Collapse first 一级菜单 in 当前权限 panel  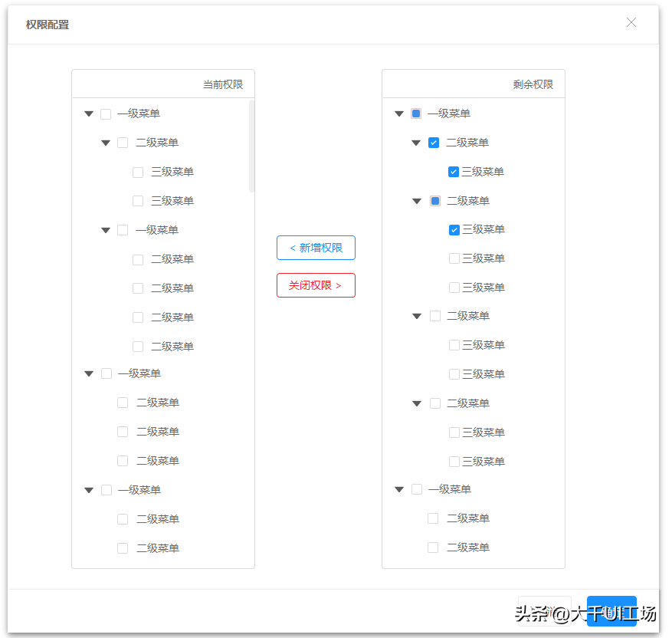coord(89,113)
